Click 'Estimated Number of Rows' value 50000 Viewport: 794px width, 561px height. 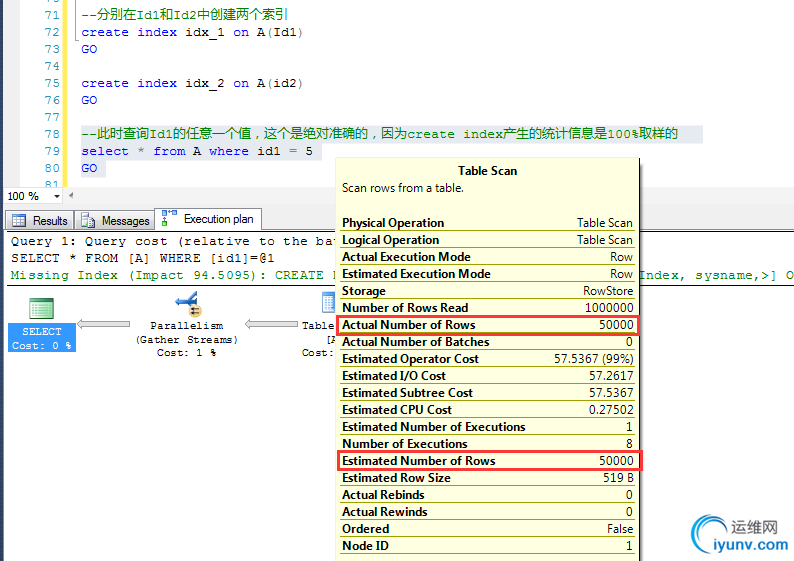616,461
